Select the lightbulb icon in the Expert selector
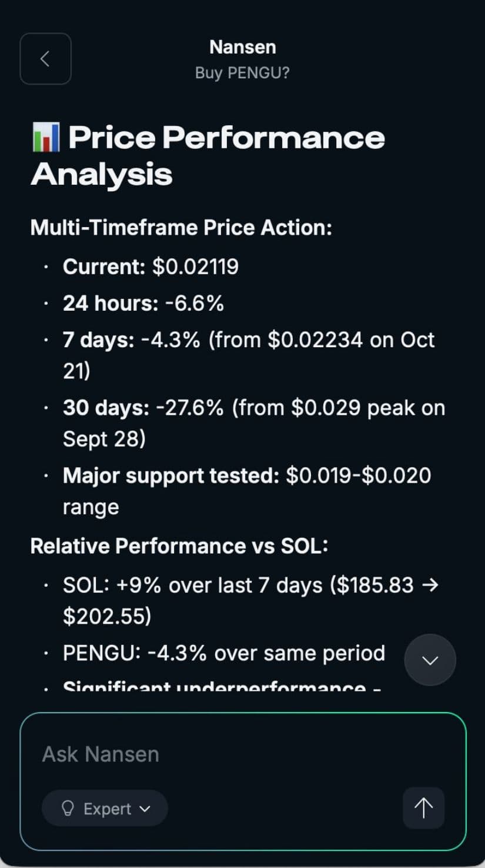485x868 pixels. click(68, 808)
